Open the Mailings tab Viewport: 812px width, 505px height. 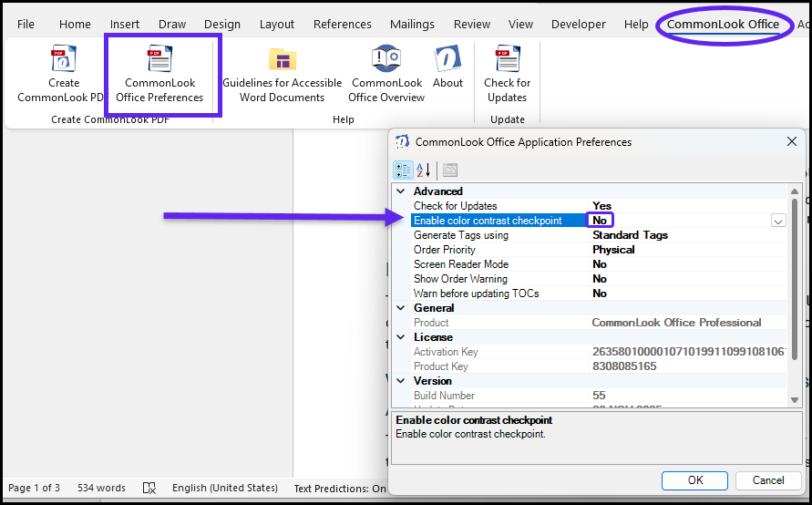(412, 25)
